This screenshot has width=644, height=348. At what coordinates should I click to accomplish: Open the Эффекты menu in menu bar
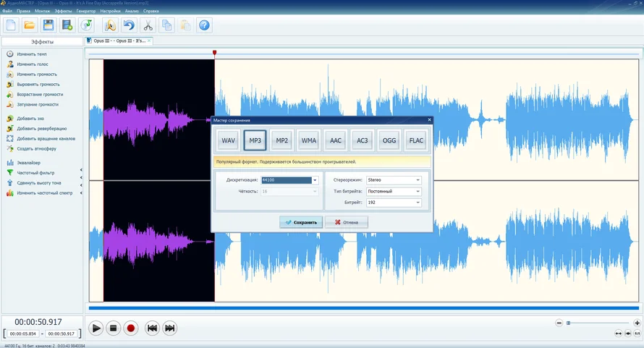point(63,11)
